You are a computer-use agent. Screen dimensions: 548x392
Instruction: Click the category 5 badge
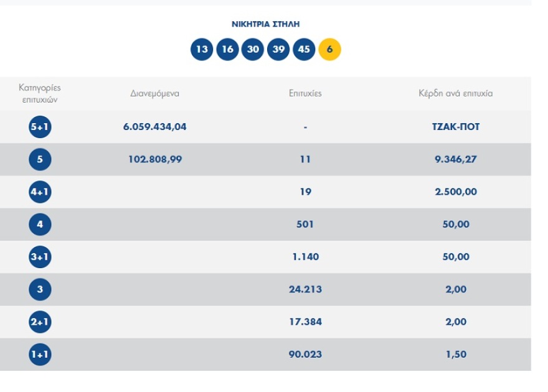[x=40, y=160]
